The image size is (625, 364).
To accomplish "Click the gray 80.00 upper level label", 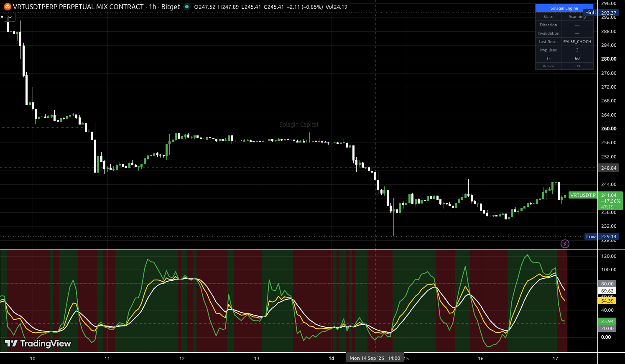I will (607, 284).
